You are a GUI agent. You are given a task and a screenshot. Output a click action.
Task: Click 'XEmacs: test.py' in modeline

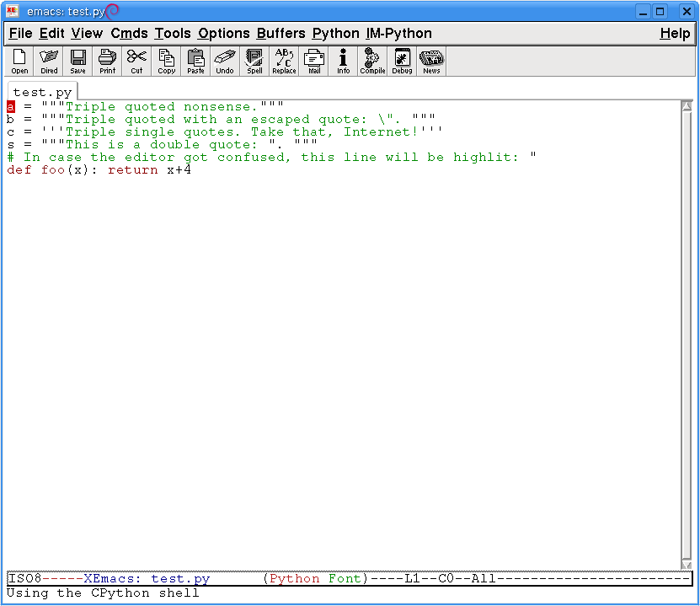[147, 579]
